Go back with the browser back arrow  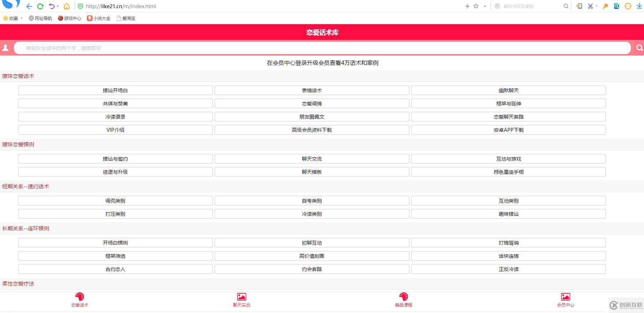[29, 6]
